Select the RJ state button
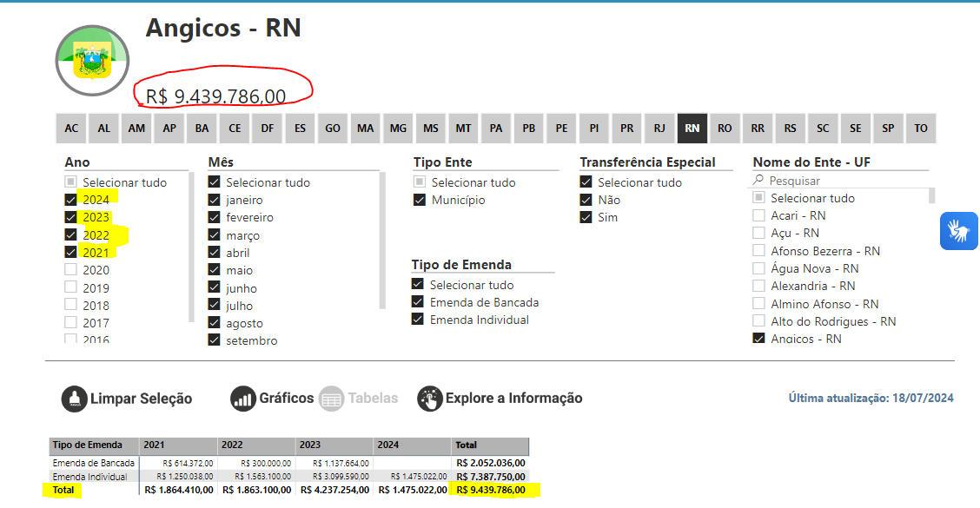The width and height of the screenshot is (980, 508). tap(659, 129)
